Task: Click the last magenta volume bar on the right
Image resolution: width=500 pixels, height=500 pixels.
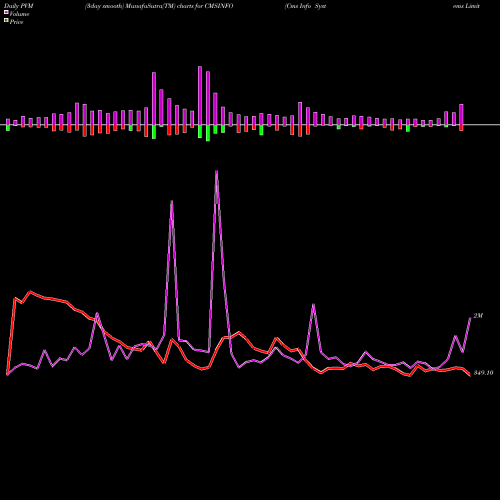Action: point(461,114)
